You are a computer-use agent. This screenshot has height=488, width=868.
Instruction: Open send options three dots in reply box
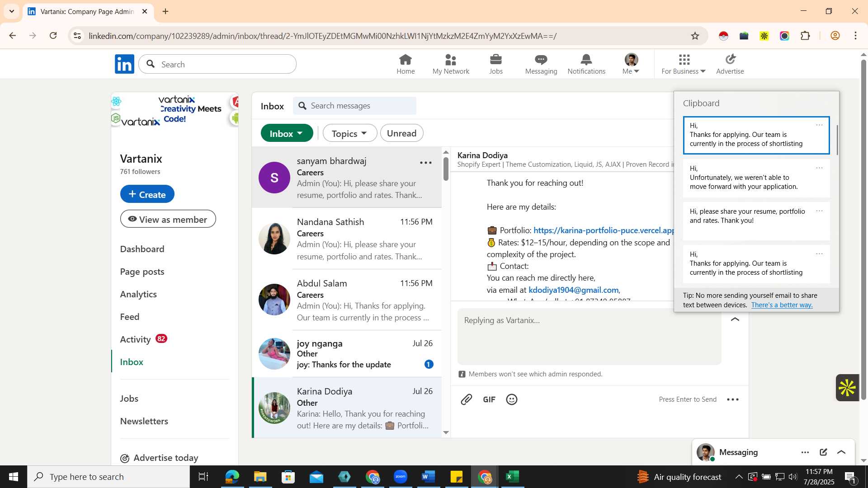pos(733,399)
